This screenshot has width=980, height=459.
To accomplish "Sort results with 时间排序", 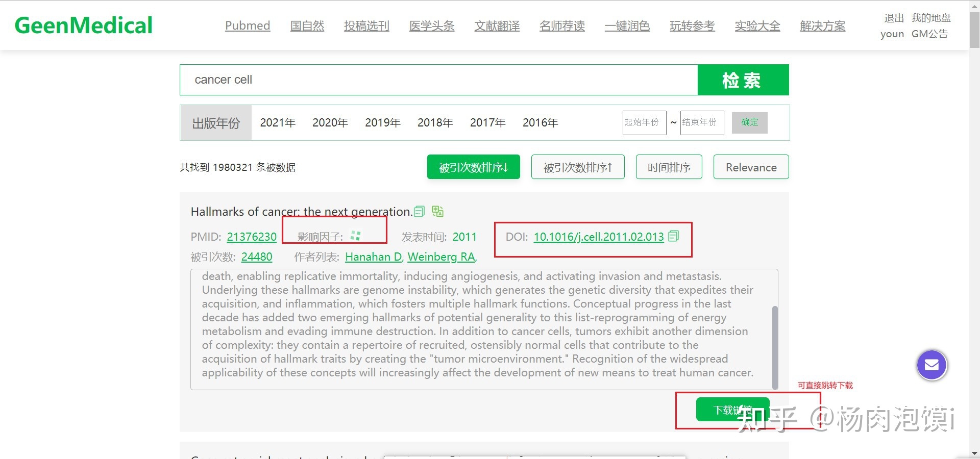I will [669, 167].
